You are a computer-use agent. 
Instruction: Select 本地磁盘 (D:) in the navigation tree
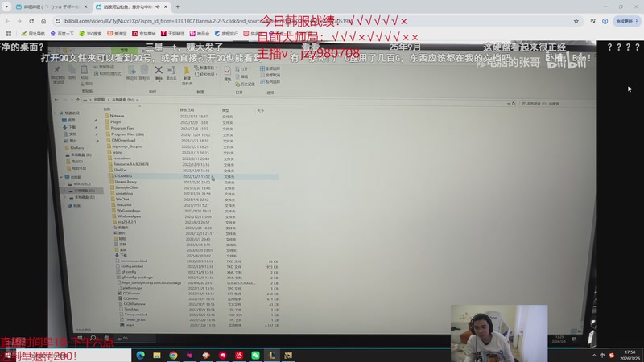[81, 191]
